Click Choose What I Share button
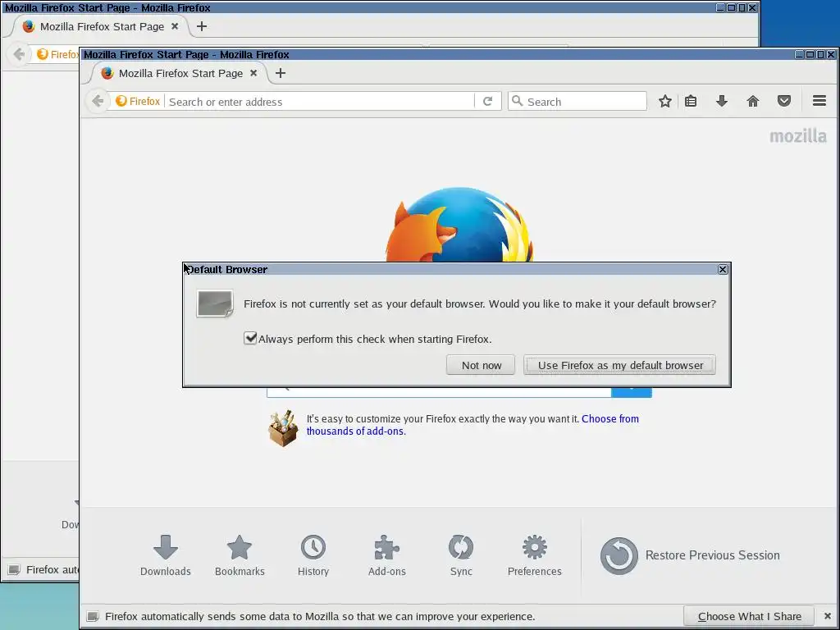 (x=749, y=616)
